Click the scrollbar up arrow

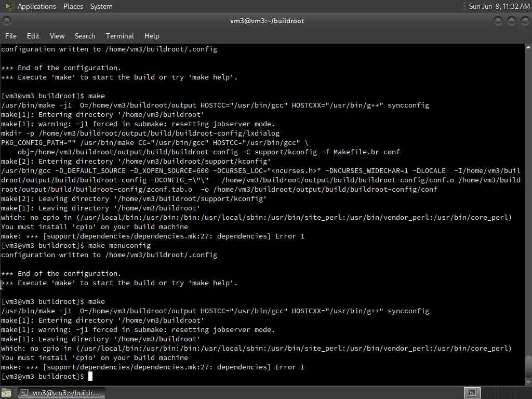click(528, 48)
